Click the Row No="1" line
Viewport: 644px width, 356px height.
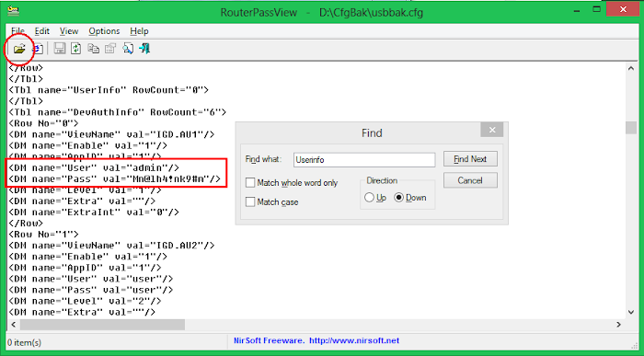(43, 234)
